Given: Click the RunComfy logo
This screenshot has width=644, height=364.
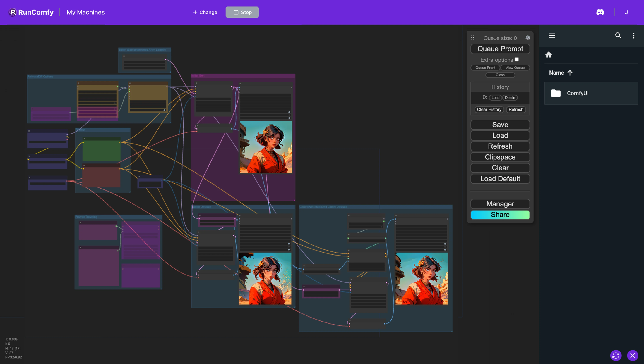Looking at the screenshot, I should point(31,12).
